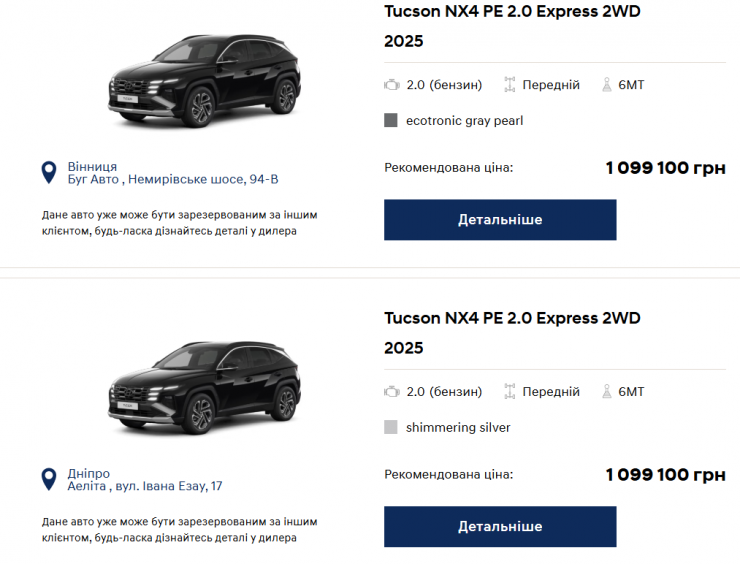Click the Дніпро city name
Image resolution: width=740 pixels, height=564 pixels.
point(89,473)
